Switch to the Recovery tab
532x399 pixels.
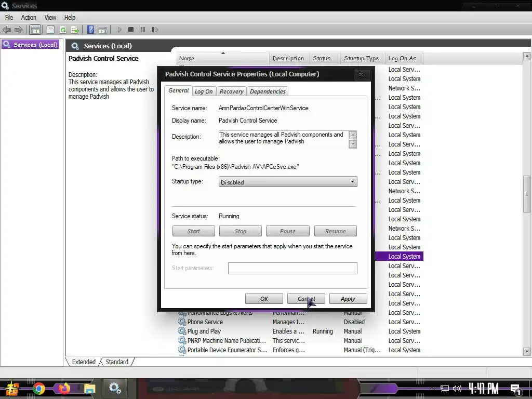[231, 91]
